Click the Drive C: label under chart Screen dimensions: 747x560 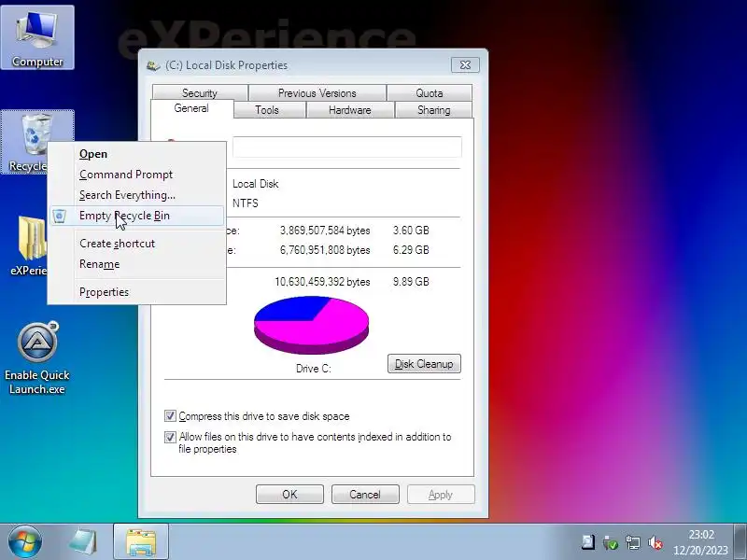pos(314,369)
